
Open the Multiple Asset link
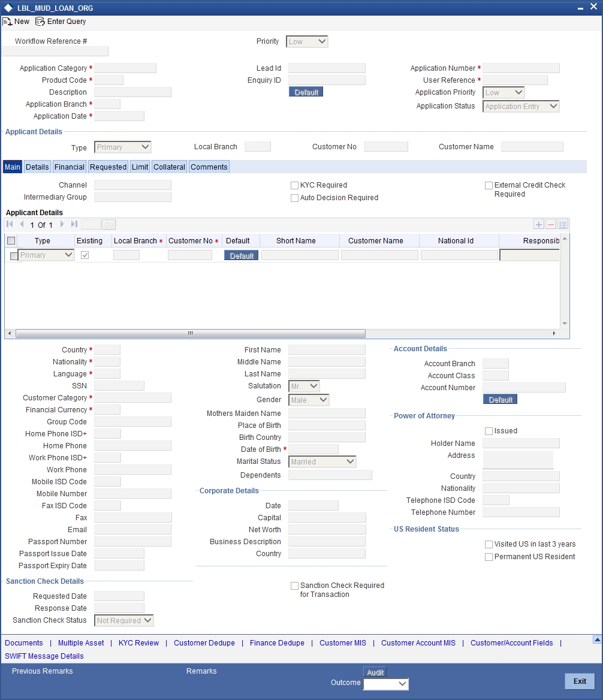81,643
